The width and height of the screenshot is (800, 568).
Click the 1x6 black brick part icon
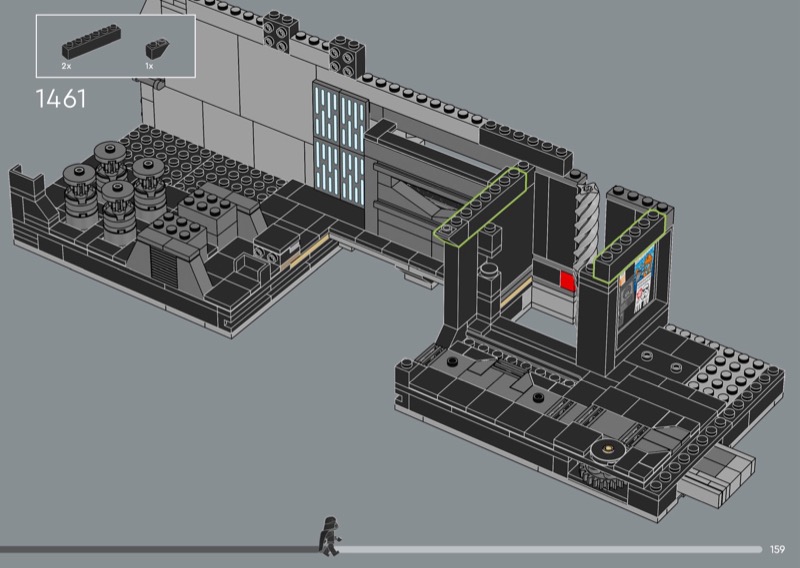click(81, 45)
